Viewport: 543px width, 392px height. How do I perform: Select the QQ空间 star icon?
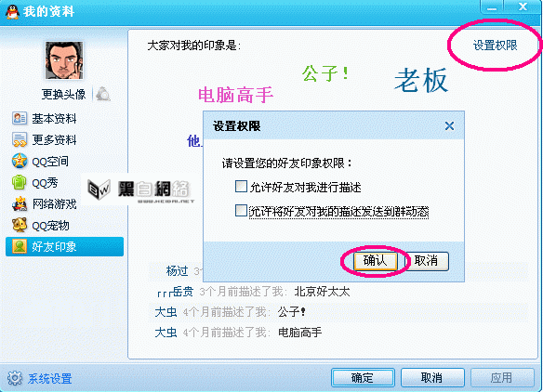click(x=19, y=162)
